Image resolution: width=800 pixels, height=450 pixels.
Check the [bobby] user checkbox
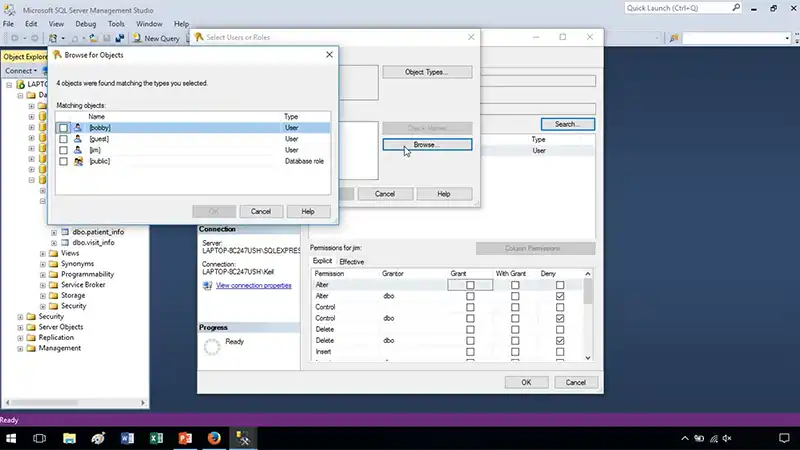coord(63,128)
